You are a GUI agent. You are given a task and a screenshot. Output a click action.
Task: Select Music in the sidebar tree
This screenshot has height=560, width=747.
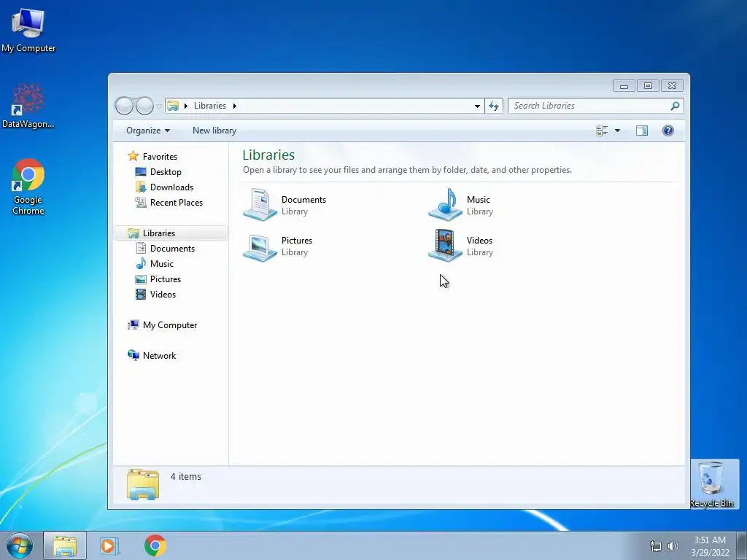click(161, 264)
